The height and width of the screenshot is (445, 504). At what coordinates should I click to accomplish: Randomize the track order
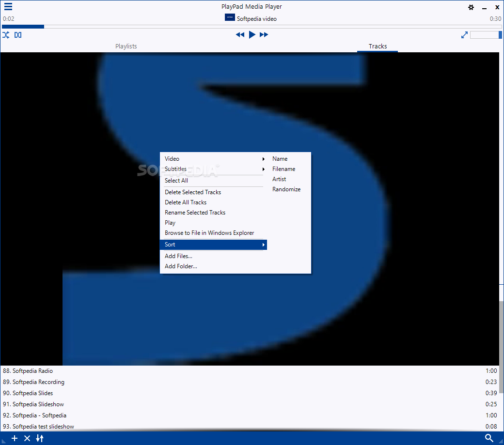point(286,189)
